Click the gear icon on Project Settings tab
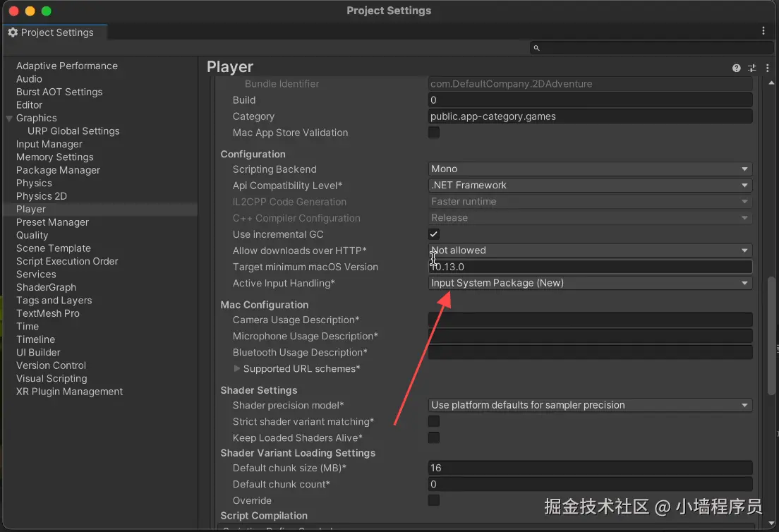The width and height of the screenshot is (779, 532). pyautogui.click(x=13, y=32)
